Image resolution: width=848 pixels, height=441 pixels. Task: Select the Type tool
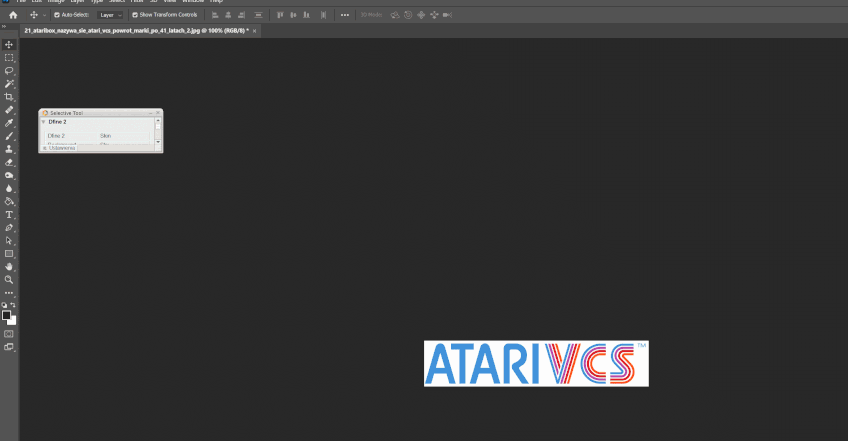click(9, 215)
